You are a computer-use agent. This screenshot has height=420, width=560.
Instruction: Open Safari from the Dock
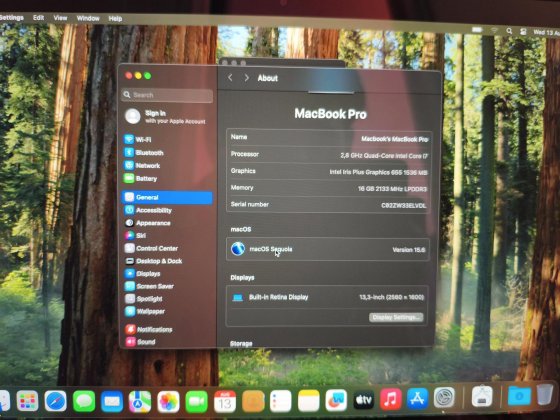click(x=55, y=401)
